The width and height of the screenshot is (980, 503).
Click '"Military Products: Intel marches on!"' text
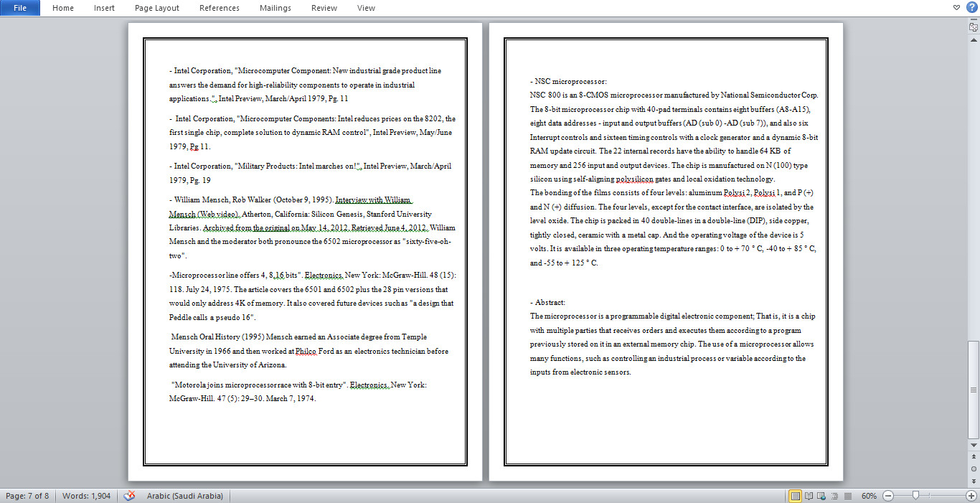coord(298,166)
